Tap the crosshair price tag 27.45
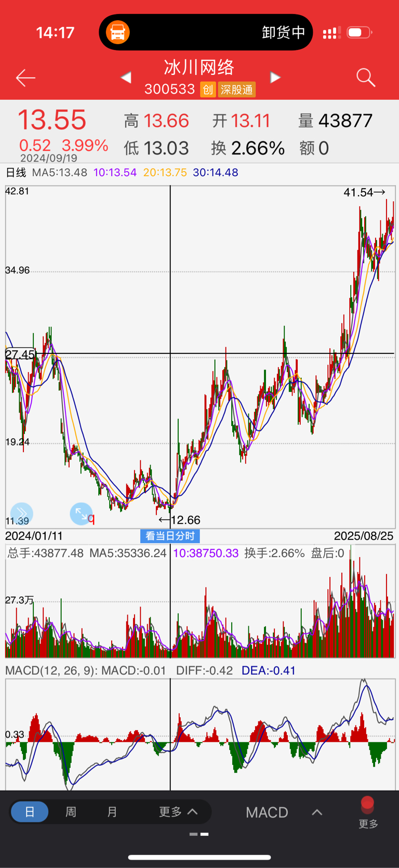 point(20,354)
